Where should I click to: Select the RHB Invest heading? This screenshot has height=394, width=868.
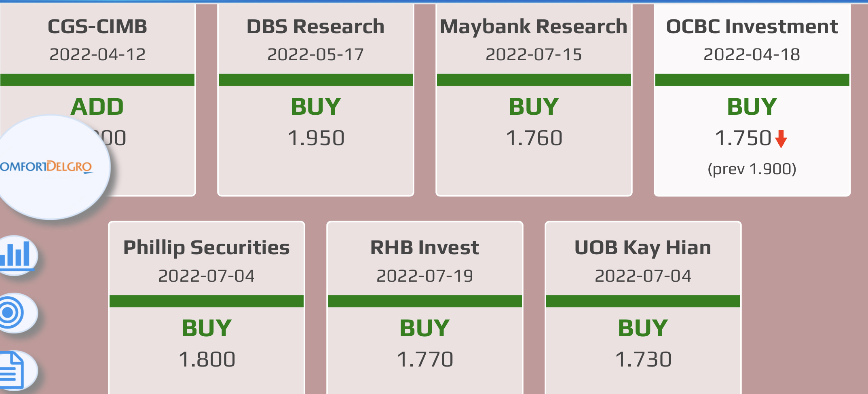click(424, 248)
